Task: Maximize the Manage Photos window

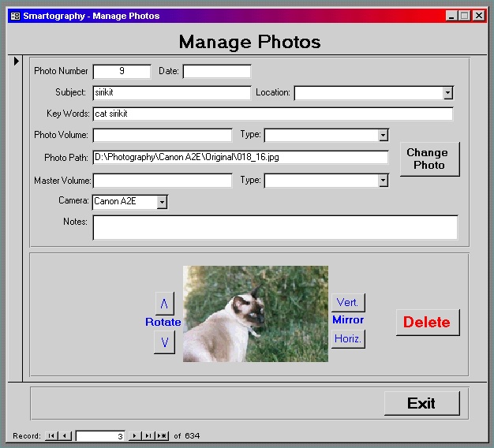Action: (x=464, y=16)
